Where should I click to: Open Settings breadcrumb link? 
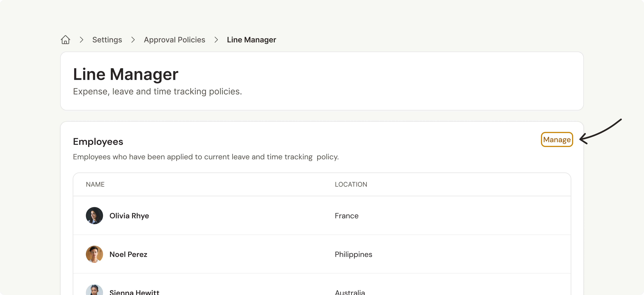[107, 40]
